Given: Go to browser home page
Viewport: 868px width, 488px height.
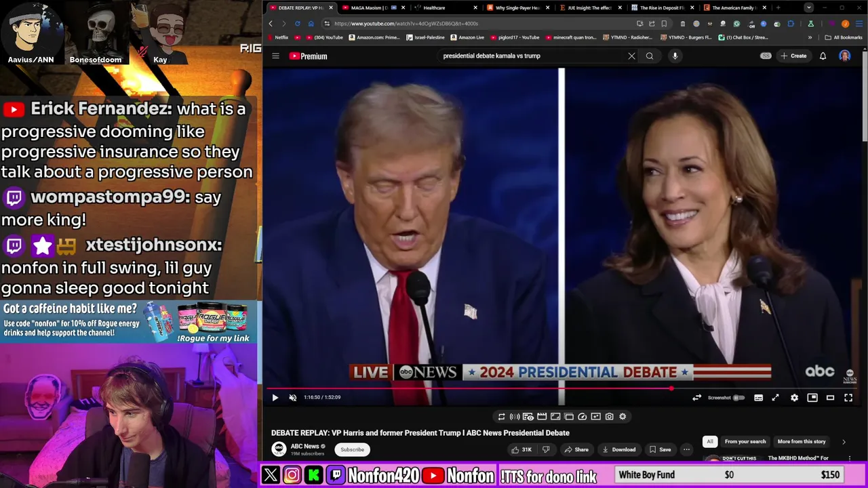Looking at the screenshot, I should pos(311,24).
